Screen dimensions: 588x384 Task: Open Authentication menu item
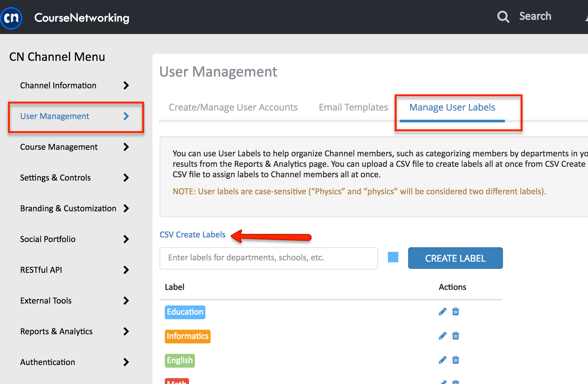click(x=48, y=362)
